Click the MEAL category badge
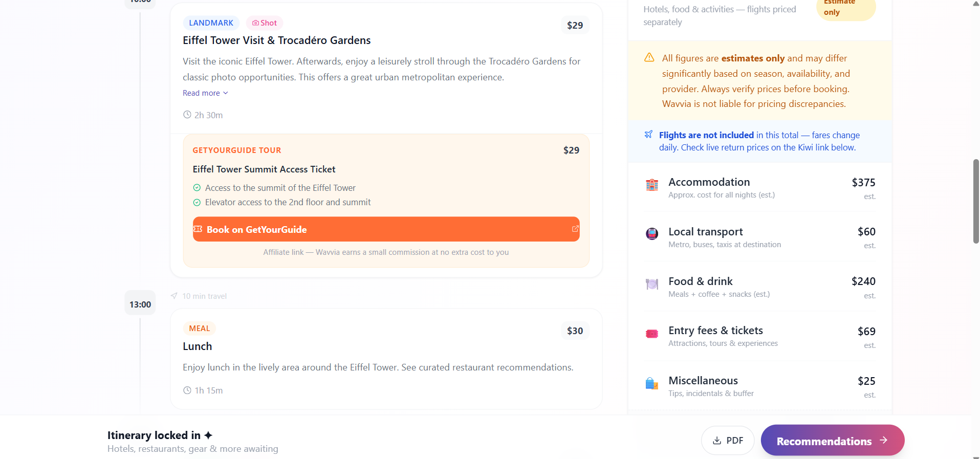The image size is (980, 459). point(199,329)
